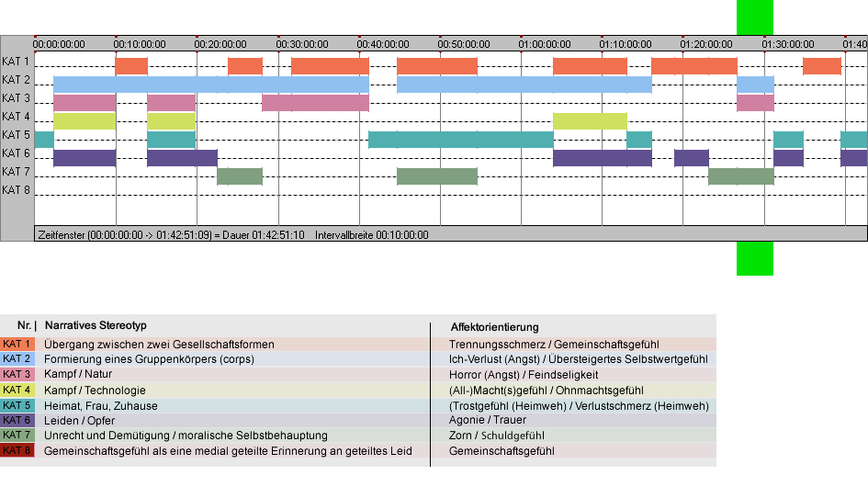This screenshot has width=868, height=487.
Task: Select the KAT 5 row label in timeline
Action: [x=16, y=135]
